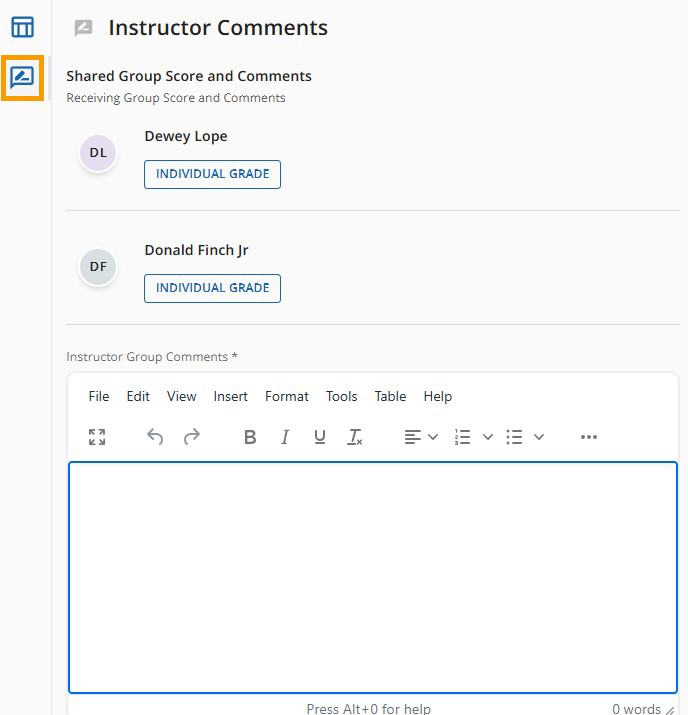Click Individual Grade for Donald Finch Jr
This screenshot has width=688, height=715.
click(x=212, y=288)
